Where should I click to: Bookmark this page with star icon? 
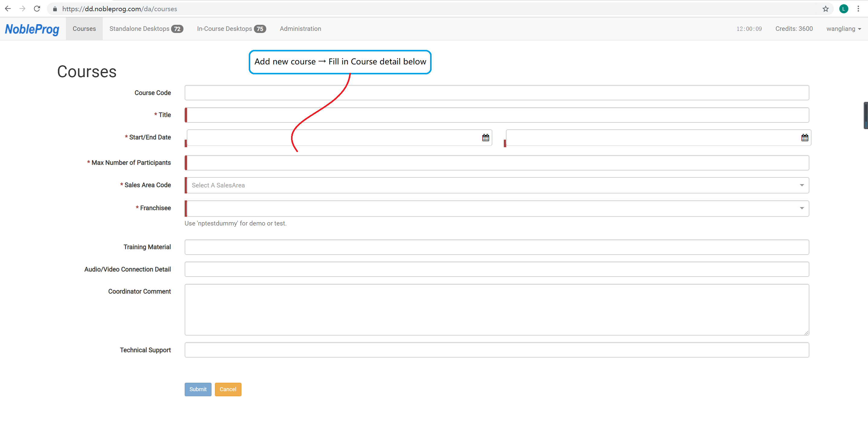825,9
